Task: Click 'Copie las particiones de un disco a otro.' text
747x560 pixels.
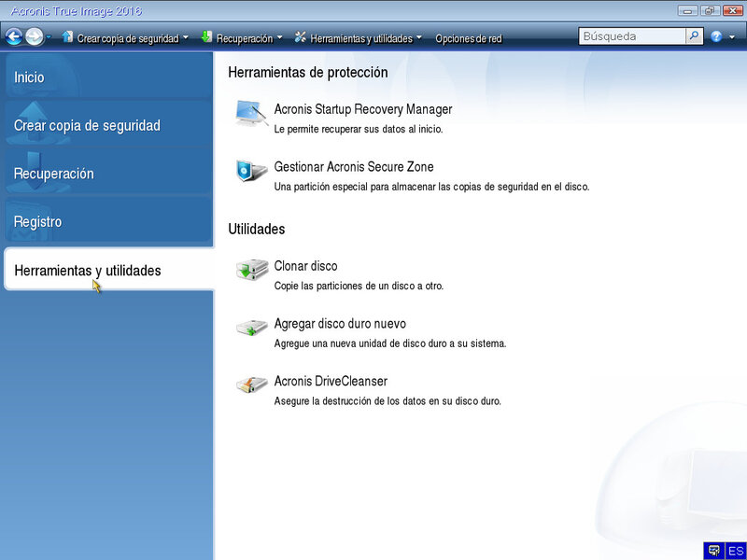Action: pos(359,286)
